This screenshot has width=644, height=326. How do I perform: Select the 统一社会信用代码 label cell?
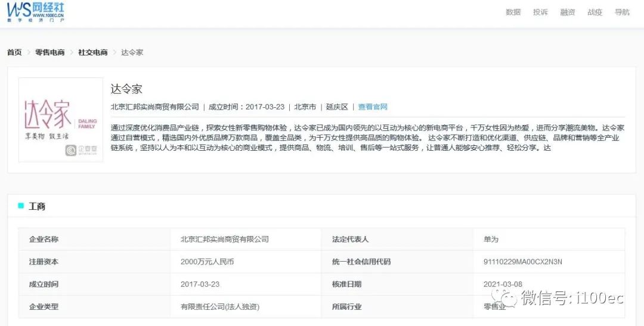tap(397, 262)
